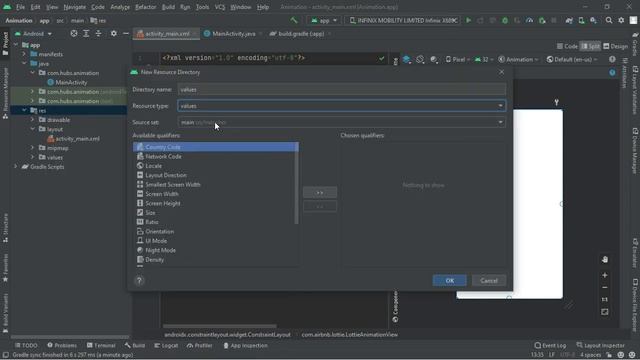The height and width of the screenshot is (360, 640).
Task: Open the Build menu
Action: [168, 7]
